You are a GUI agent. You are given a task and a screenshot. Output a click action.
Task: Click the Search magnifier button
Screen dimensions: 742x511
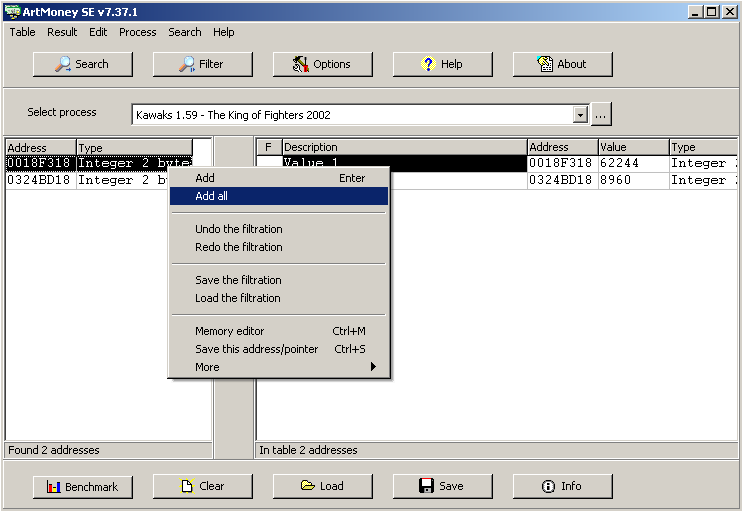[x=82, y=64]
